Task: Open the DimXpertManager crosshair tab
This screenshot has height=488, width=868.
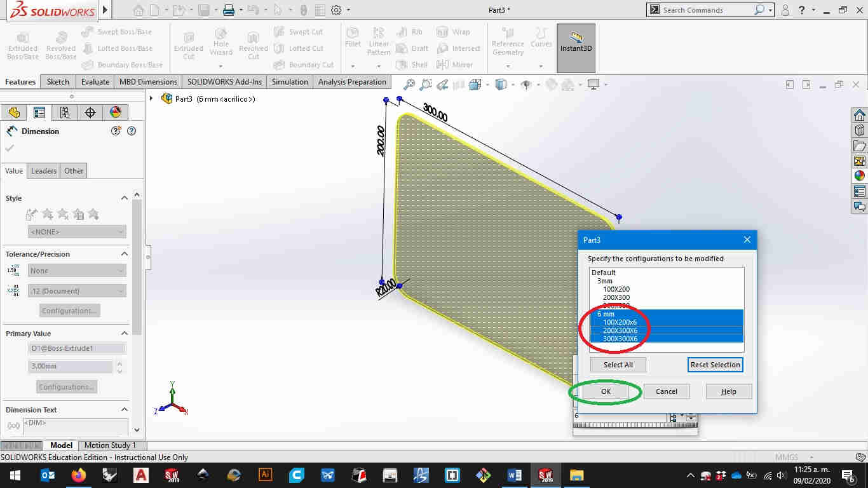Action: tap(90, 112)
